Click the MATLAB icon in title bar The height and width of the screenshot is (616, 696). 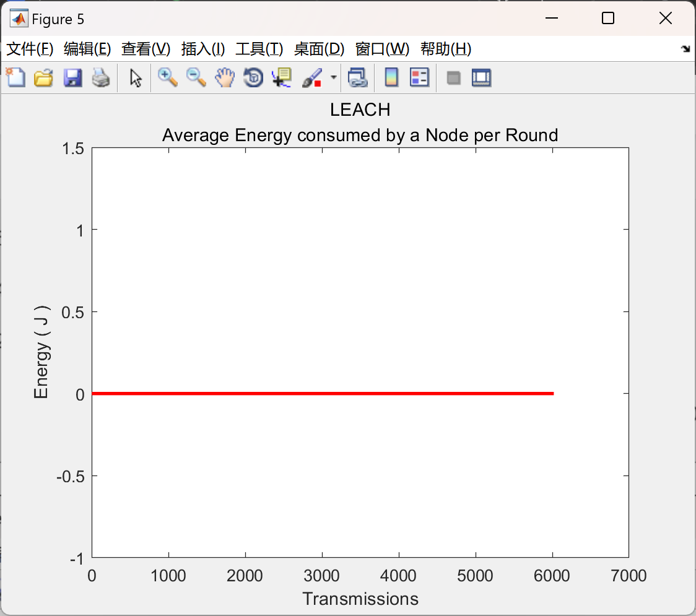point(19,19)
